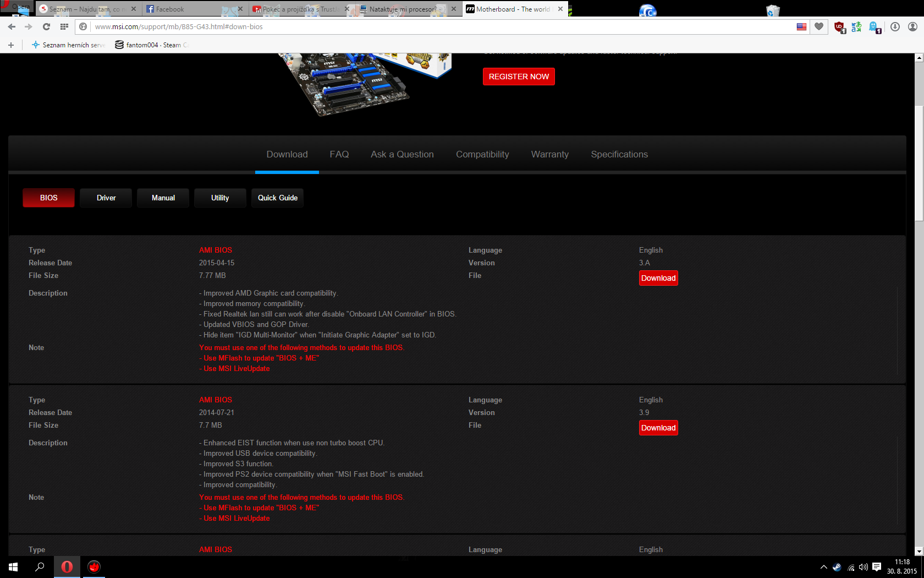Click the file size 7.77 MB
The height and width of the screenshot is (578, 924).
tap(212, 275)
